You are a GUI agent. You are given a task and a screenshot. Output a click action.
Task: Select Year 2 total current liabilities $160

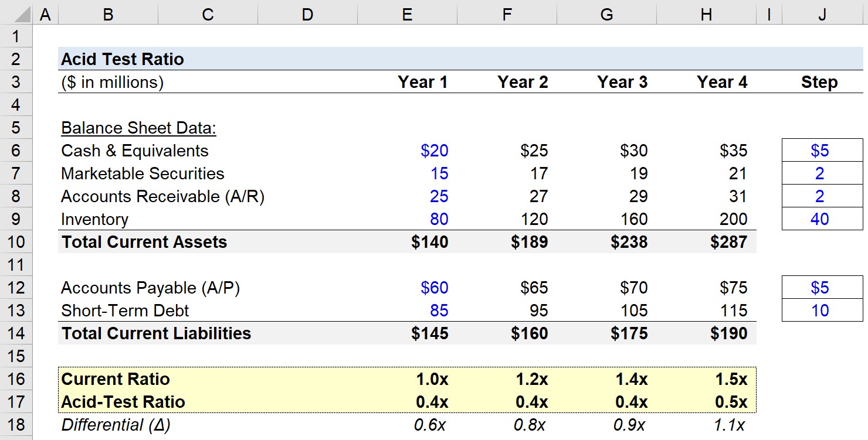(x=530, y=333)
